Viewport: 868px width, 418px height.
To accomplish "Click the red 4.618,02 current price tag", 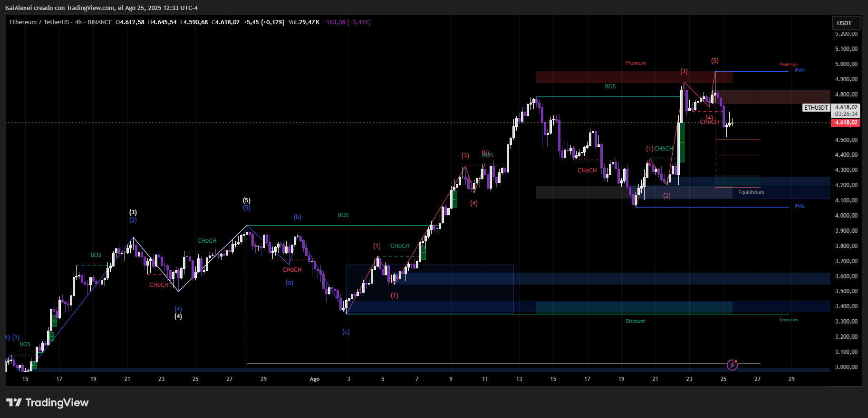I will point(846,123).
